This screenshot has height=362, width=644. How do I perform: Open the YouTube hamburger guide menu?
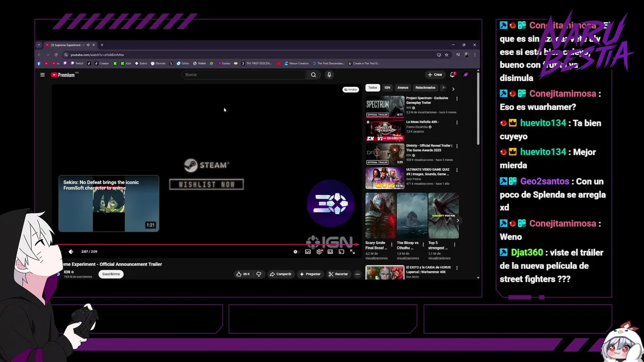pyautogui.click(x=42, y=75)
